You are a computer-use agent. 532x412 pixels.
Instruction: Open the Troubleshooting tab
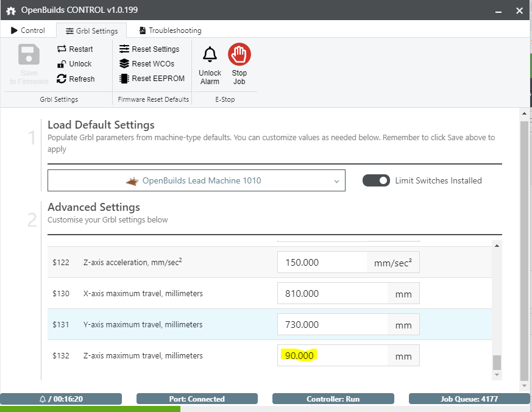pyautogui.click(x=169, y=30)
